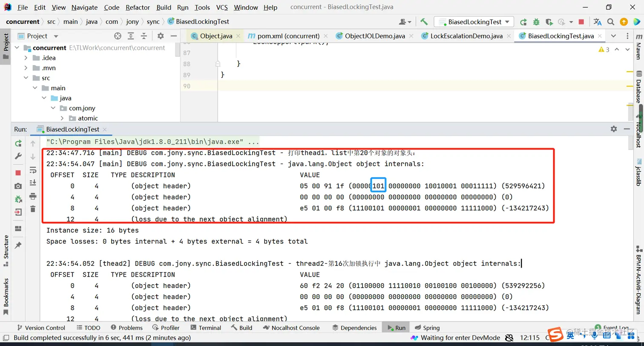Open the user account dropdown in toolbar

(405, 22)
